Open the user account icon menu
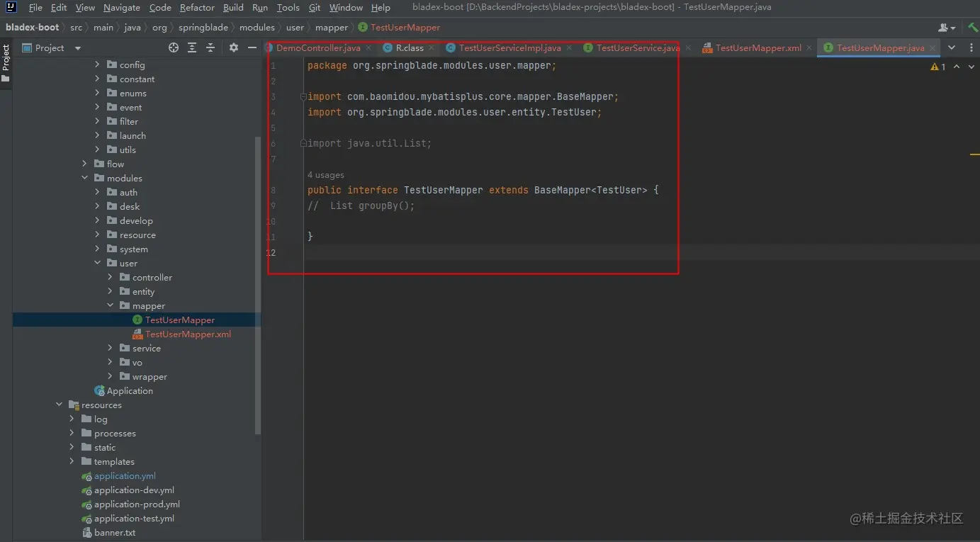The height and width of the screenshot is (542, 980). (947, 28)
